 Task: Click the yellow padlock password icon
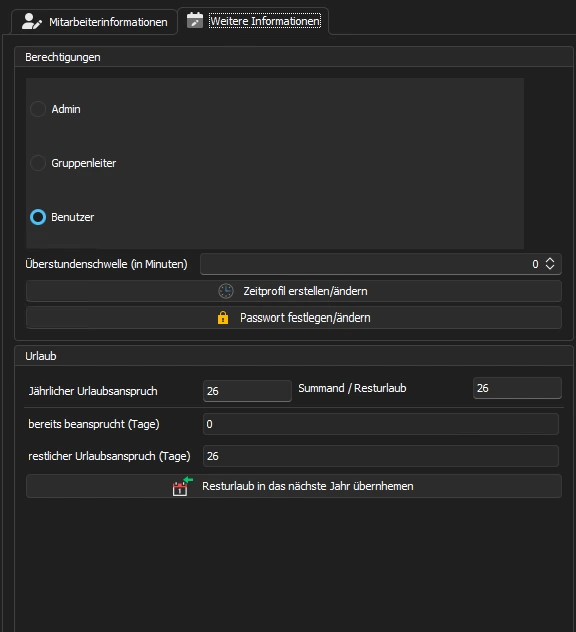223,318
